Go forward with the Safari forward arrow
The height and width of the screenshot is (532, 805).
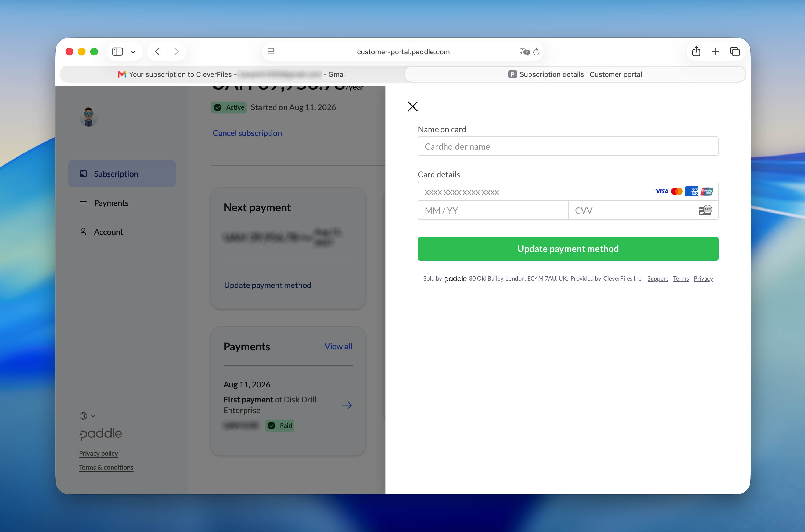(x=177, y=52)
